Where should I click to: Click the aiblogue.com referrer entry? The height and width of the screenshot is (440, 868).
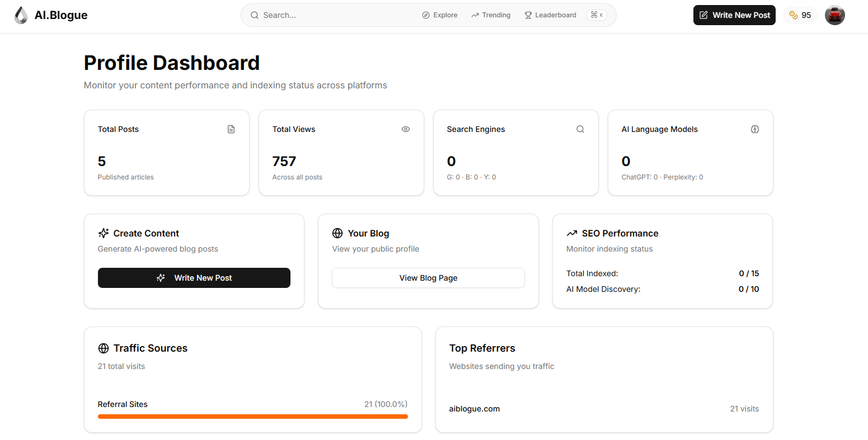[x=475, y=409]
